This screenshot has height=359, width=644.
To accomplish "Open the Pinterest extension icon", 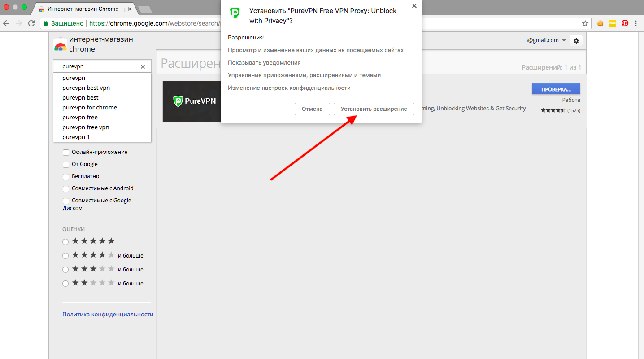I will pyautogui.click(x=625, y=23).
